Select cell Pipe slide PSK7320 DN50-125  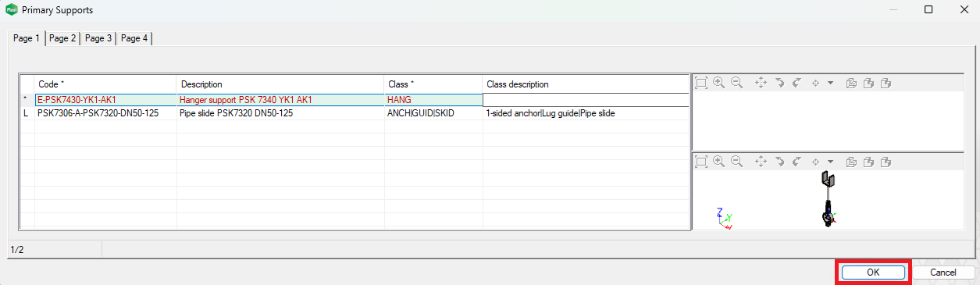click(x=280, y=113)
